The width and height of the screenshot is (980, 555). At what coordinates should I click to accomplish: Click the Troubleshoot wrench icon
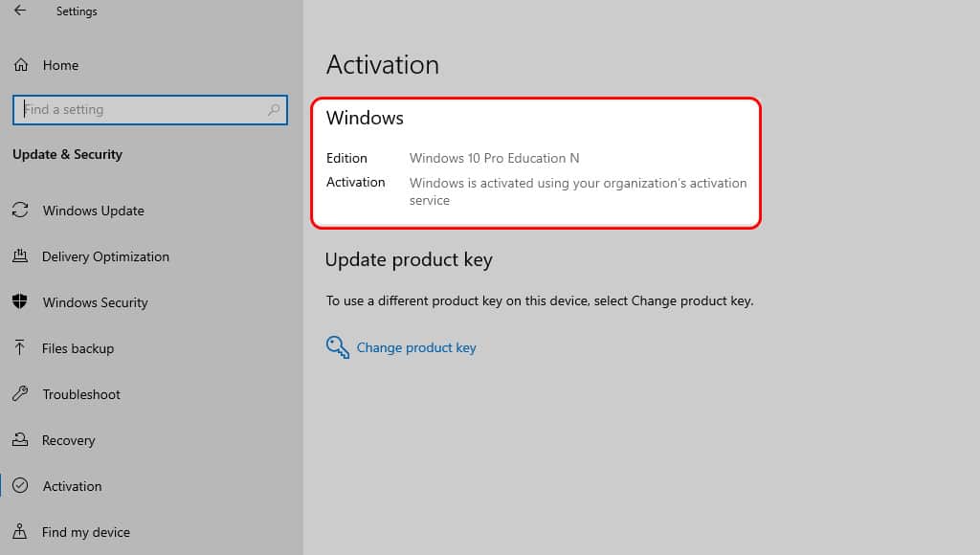[x=20, y=393]
